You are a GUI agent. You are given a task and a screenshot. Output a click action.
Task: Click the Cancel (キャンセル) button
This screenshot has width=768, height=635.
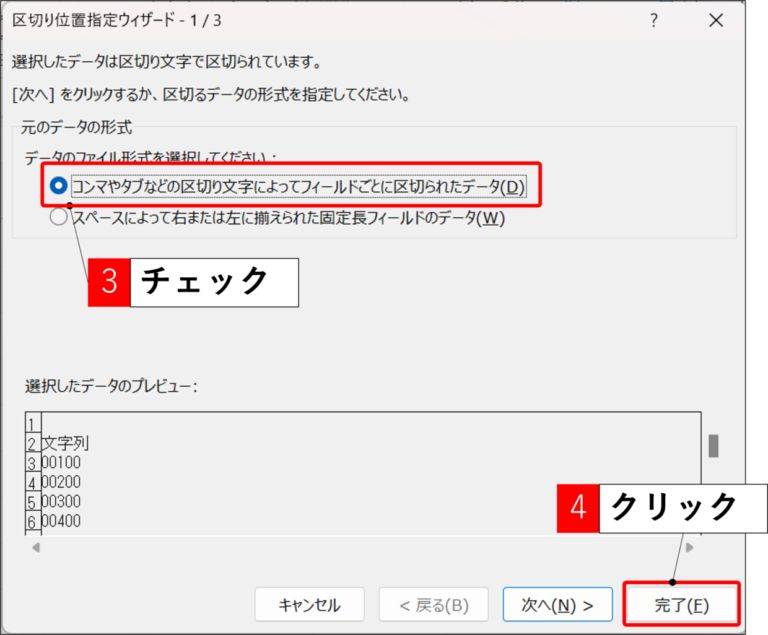(x=309, y=605)
